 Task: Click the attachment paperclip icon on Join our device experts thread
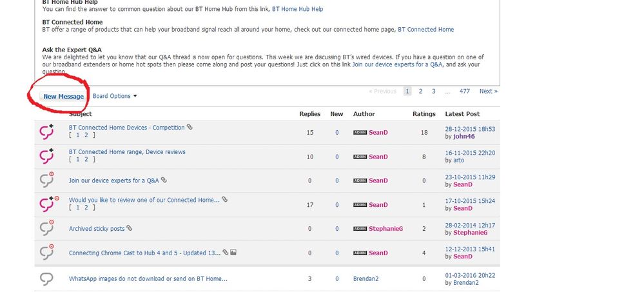164,180
